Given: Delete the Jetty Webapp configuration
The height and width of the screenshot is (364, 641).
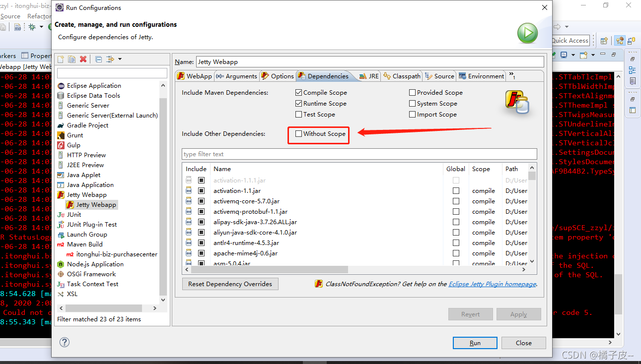Looking at the screenshot, I should click(x=82, y=59).
